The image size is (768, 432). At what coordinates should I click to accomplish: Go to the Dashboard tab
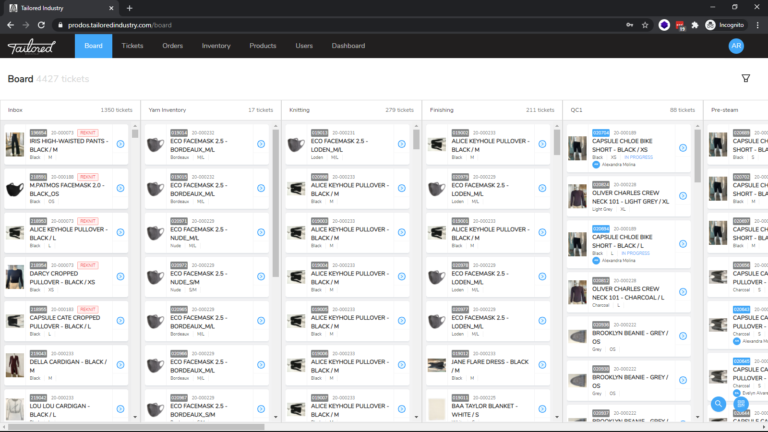point(348,46)
